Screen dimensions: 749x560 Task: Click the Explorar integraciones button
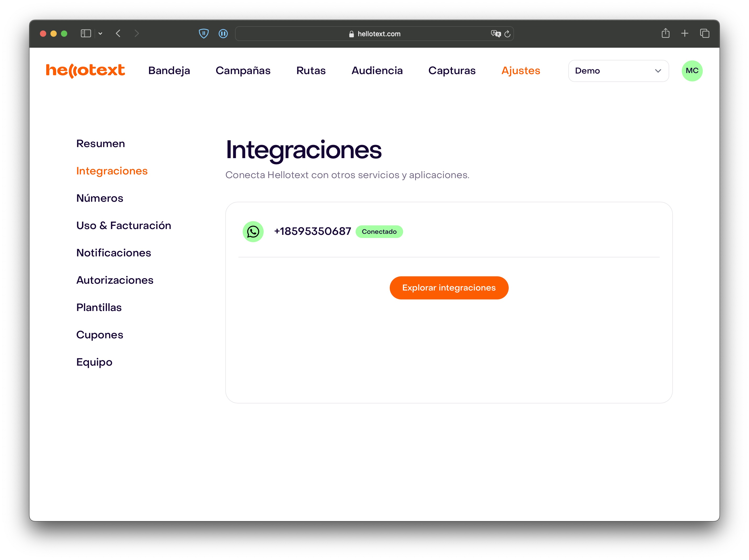449,288
